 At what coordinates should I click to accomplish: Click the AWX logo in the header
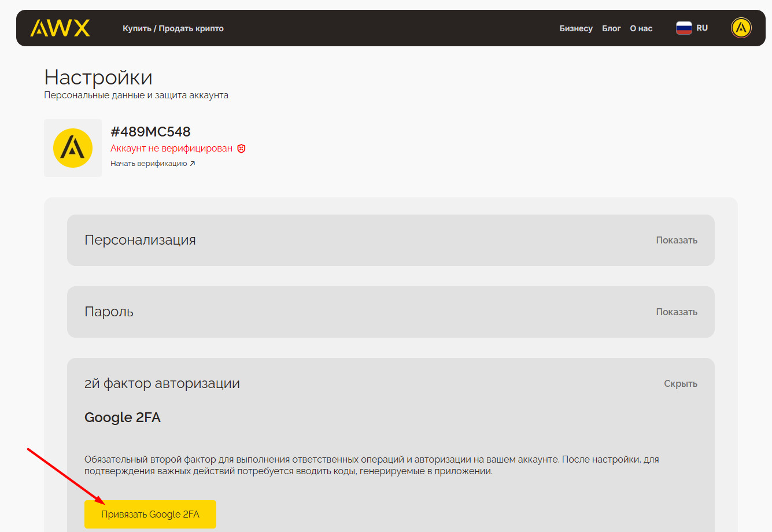point(60,28)
